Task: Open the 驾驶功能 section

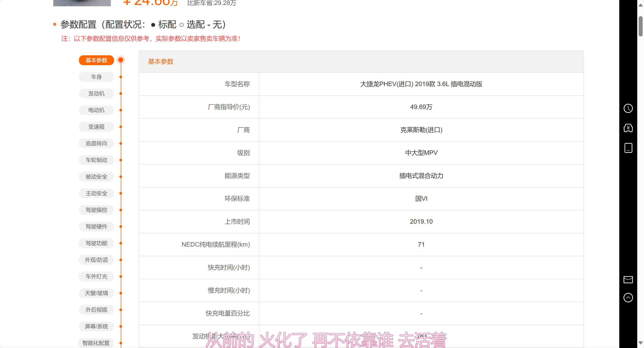Action: point(96,243)
